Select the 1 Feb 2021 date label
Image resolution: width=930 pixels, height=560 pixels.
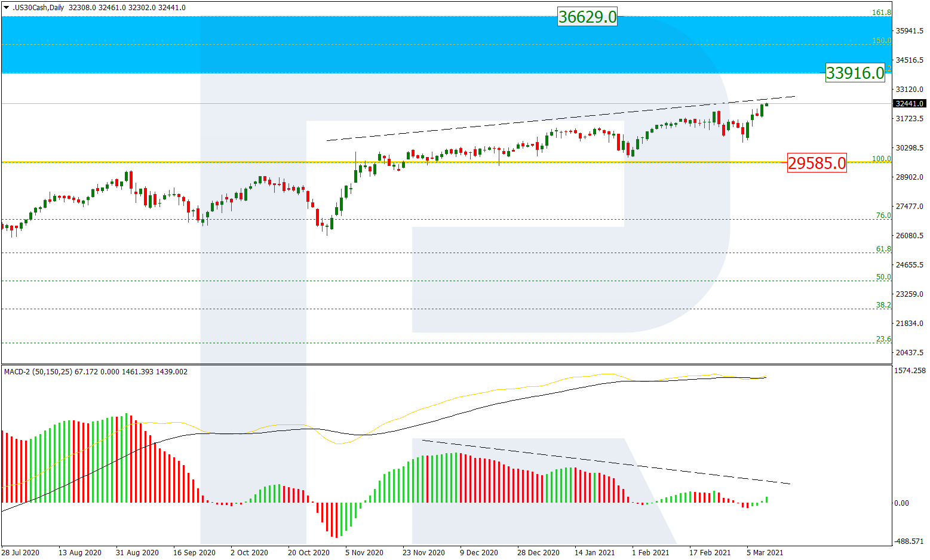click(650, 553)
